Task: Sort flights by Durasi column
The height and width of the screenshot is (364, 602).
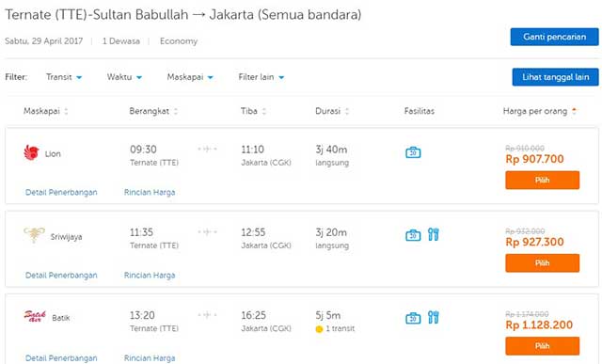Action: (x=332, y=111)
